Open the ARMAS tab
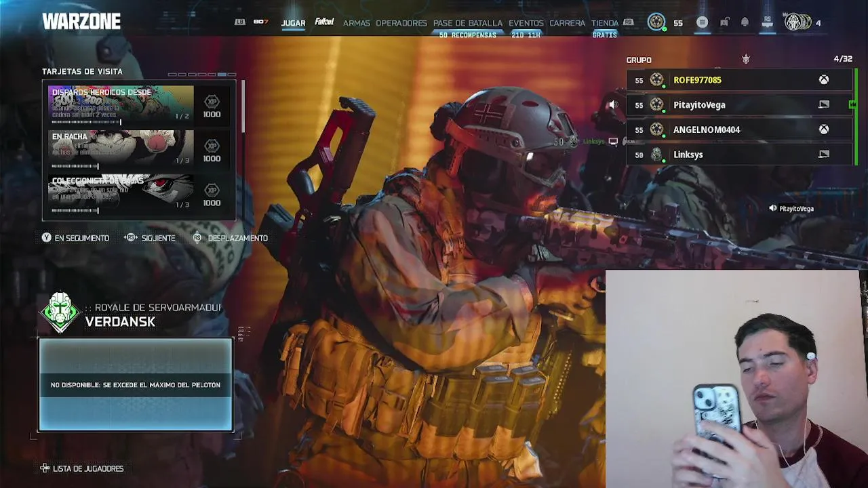Viewport: 868px width, 488px height. 357,23
